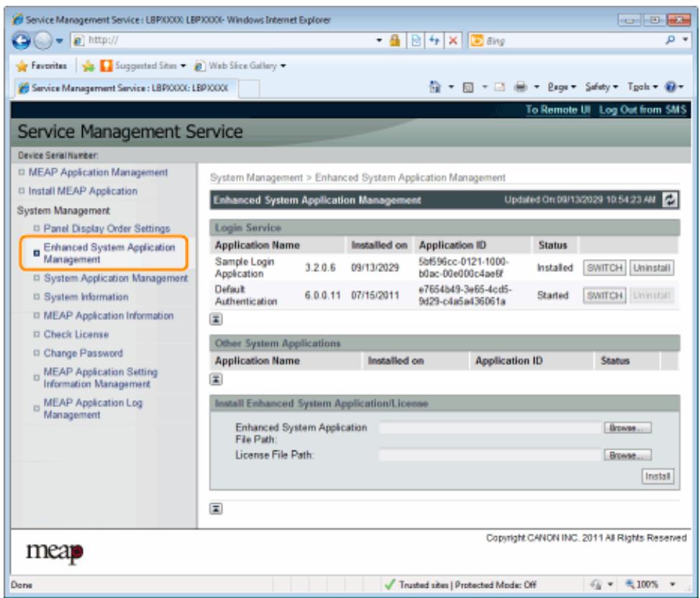Click the Help question mark icon
Viewport: 700px width, 598px height.
[x=671, y=87]
